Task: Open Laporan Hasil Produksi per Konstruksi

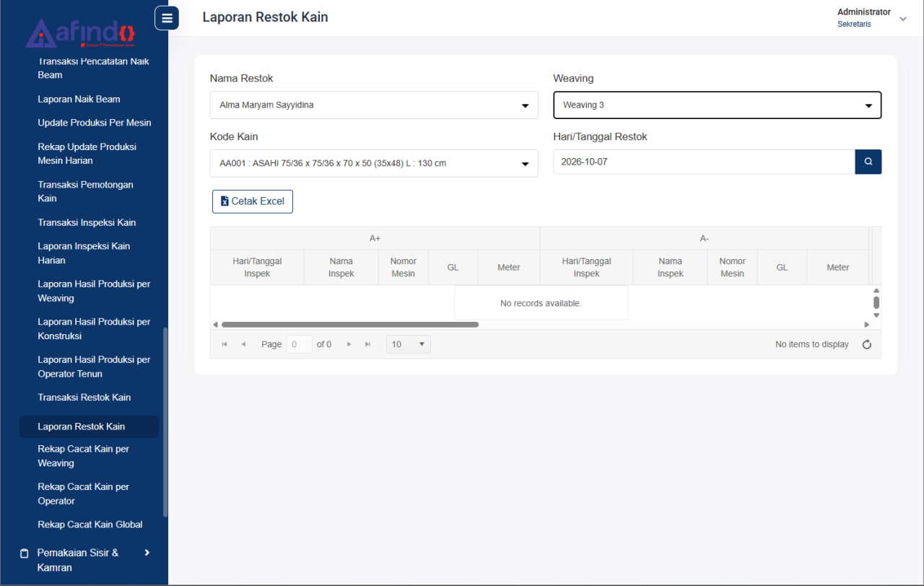Action: point(94,328)
